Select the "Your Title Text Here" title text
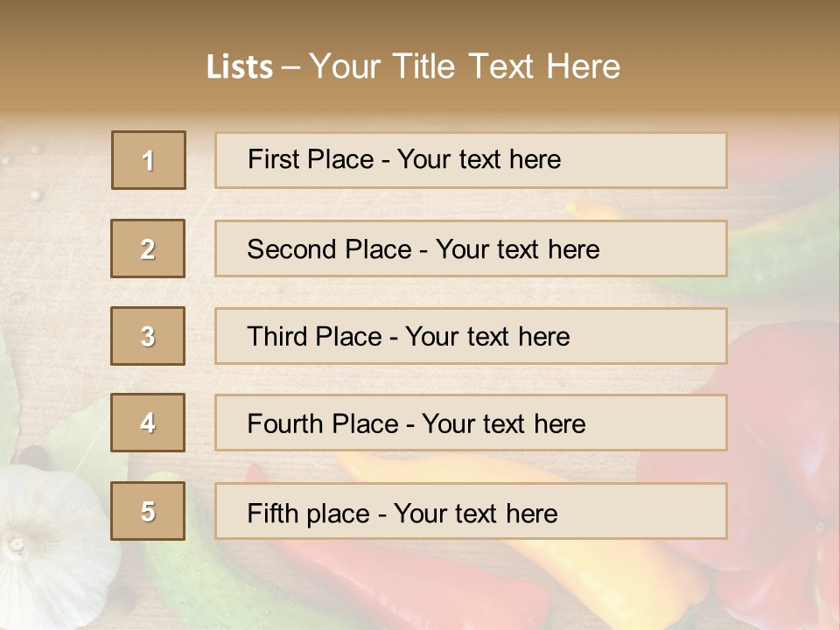 465,66
